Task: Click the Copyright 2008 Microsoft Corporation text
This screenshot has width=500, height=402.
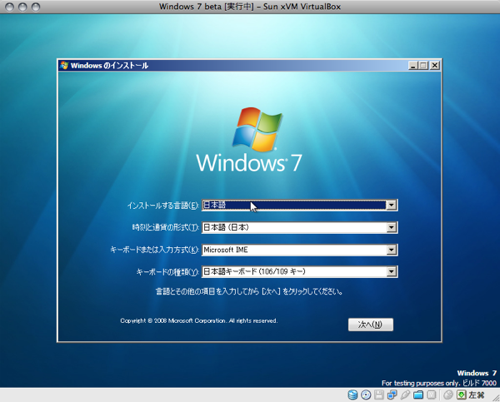Action: click(199, 321)
